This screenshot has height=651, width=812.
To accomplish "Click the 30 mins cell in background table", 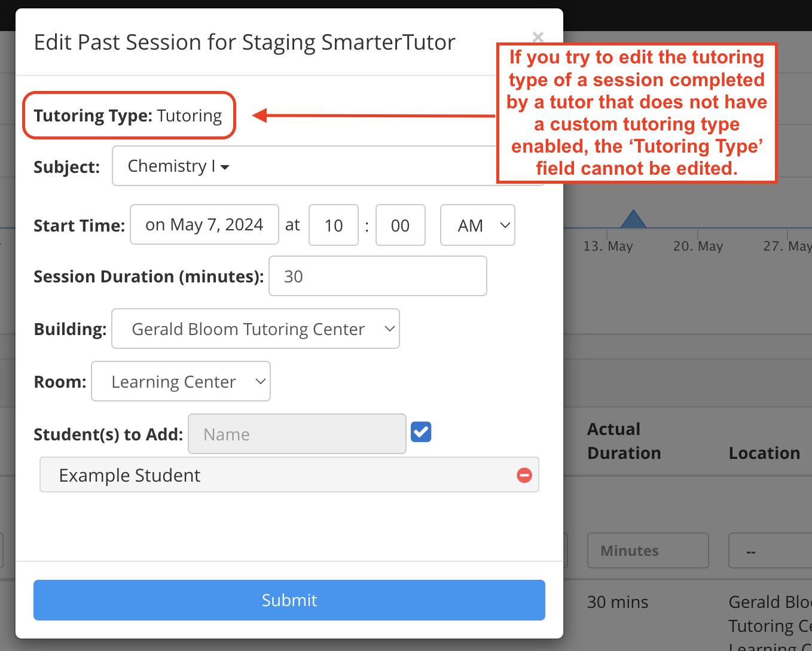I will tap(618, 602).
